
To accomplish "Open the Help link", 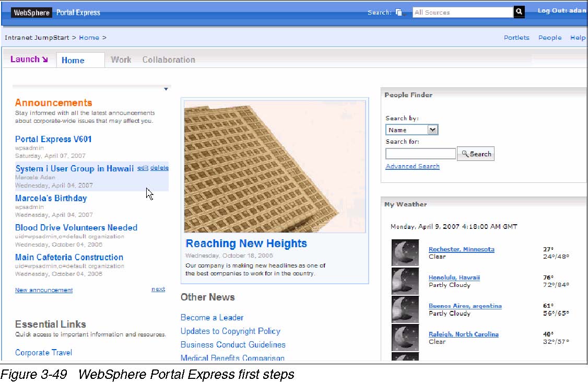I will (578, 38).
